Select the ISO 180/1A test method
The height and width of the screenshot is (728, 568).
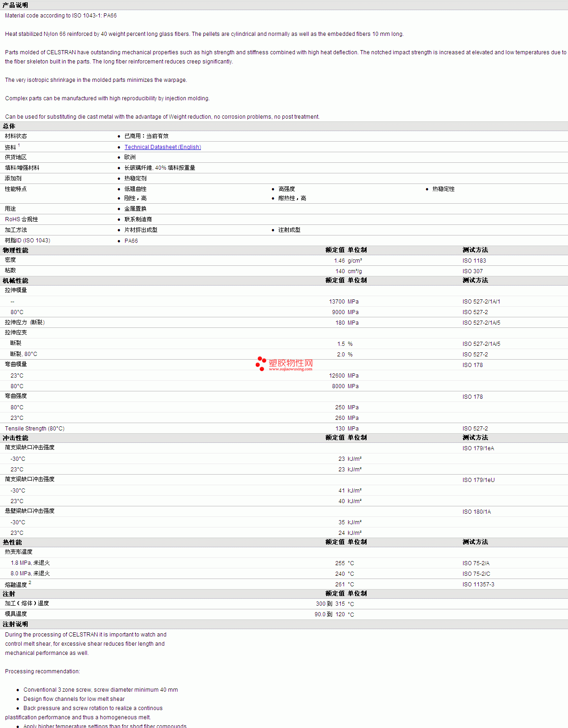pyautogui.click(x=477, y=512)
